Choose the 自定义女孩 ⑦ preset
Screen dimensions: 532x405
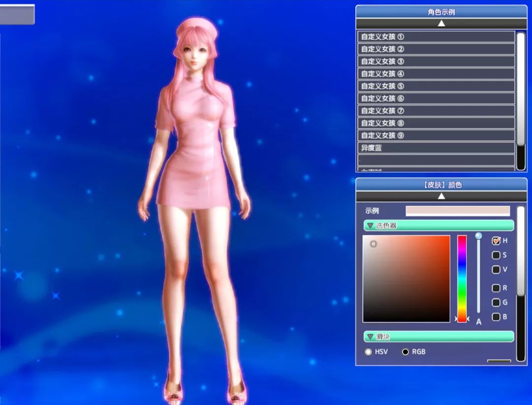[436, 111]
